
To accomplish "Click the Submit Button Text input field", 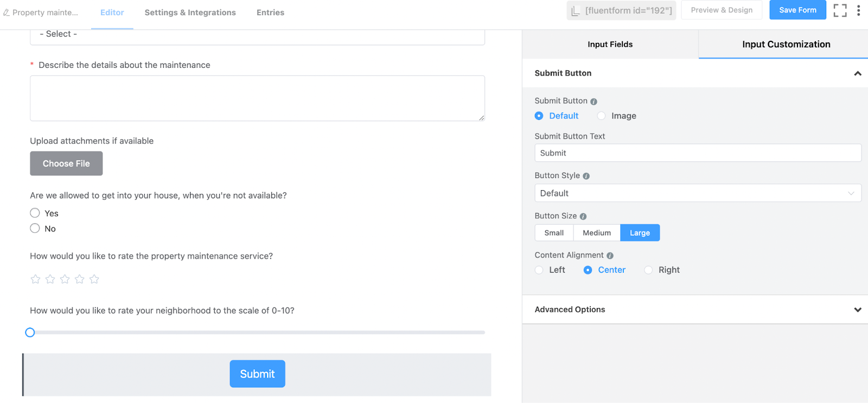I will coord(698,153).
